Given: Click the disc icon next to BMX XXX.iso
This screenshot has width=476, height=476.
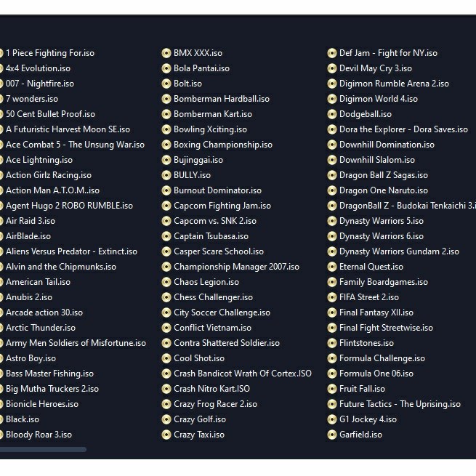Looking at the screenshot, I should [166, 53].
